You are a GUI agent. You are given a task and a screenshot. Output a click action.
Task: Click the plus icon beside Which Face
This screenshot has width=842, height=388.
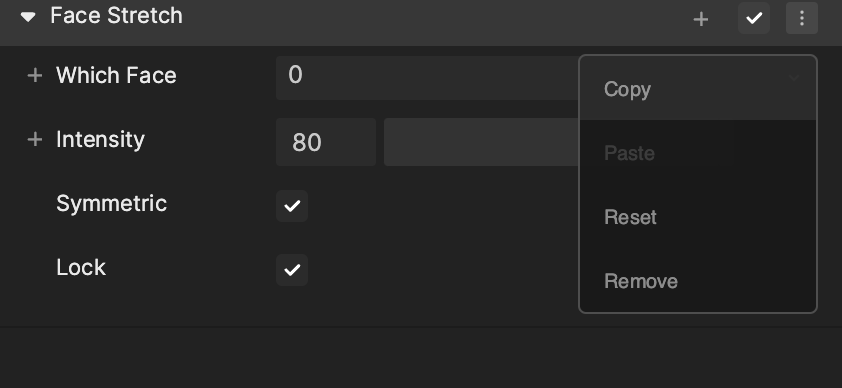[34, 76]
